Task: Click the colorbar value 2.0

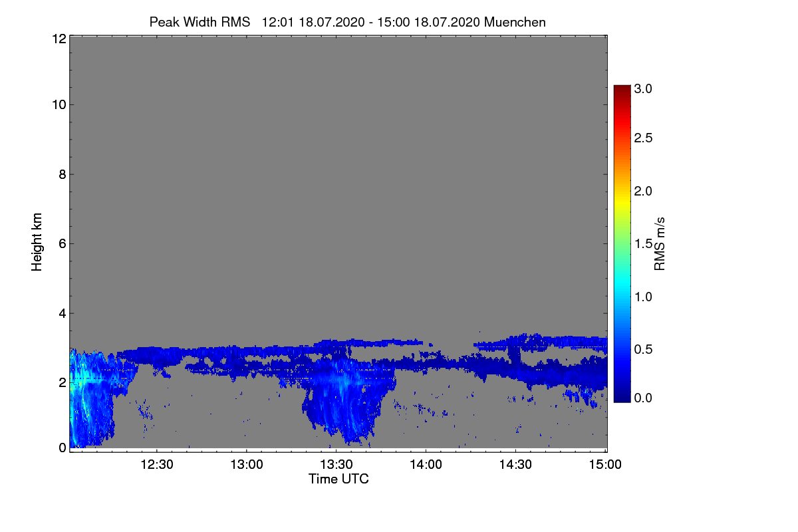Action: point(644,191)
